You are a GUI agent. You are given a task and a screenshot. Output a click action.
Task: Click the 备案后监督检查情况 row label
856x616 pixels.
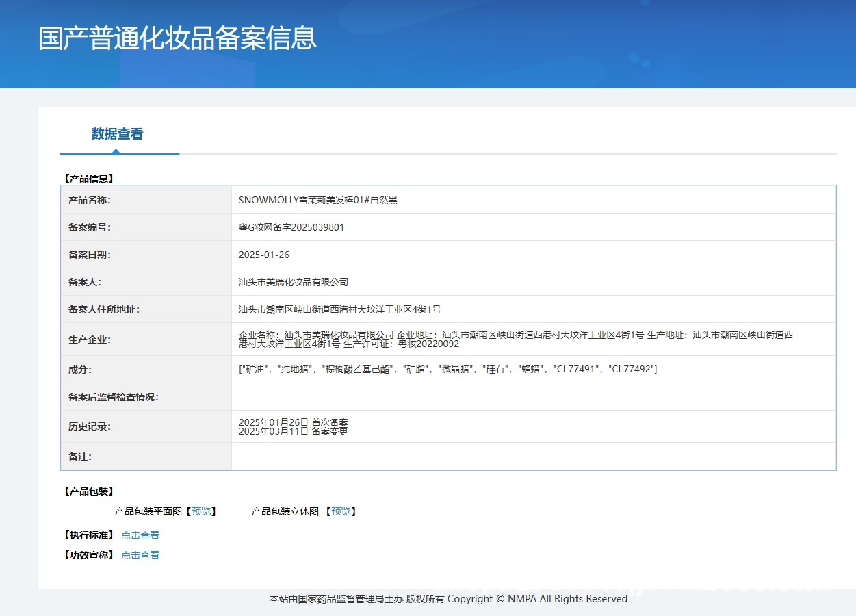[x=113, y=397]
